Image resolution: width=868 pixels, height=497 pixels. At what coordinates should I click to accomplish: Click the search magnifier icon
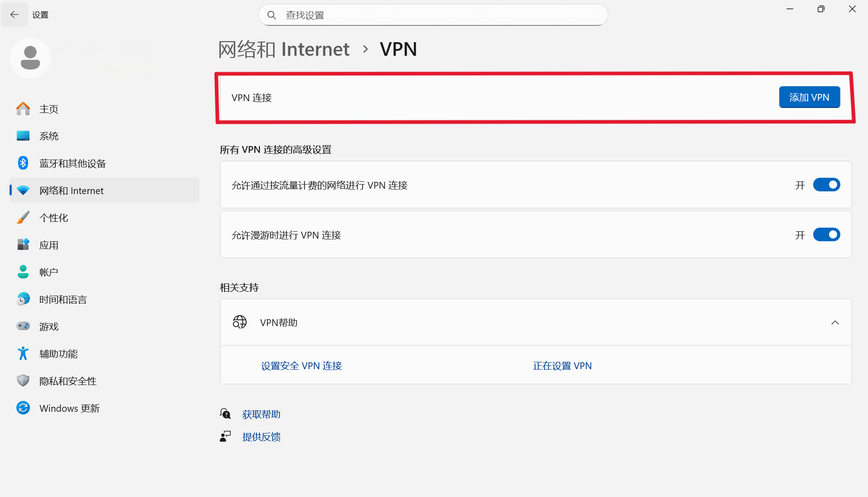272,15
